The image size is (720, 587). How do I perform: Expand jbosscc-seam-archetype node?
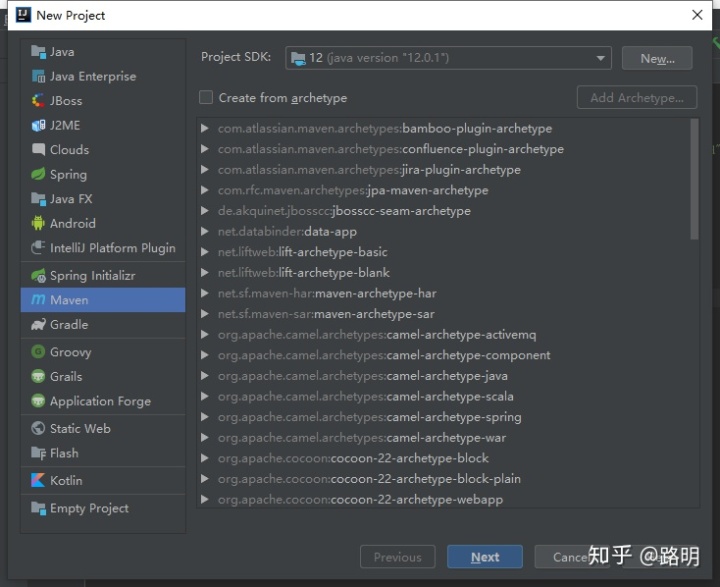coord(205,211)
